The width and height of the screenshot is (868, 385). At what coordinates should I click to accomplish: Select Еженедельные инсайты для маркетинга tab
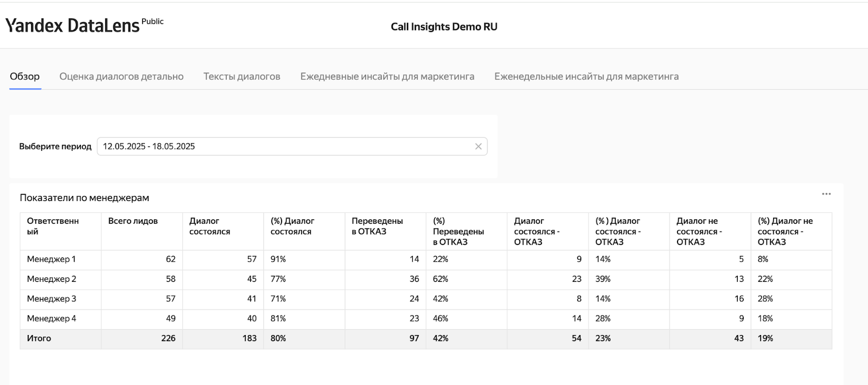click(586, 77)
